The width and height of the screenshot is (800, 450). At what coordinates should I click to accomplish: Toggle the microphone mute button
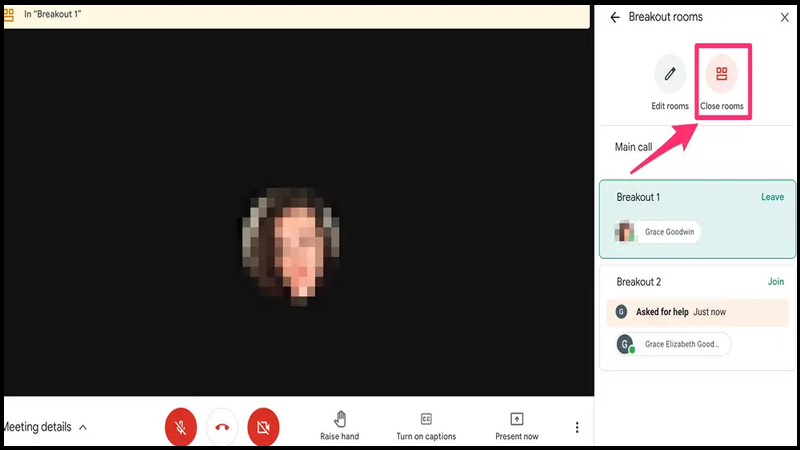pos(181,427)
